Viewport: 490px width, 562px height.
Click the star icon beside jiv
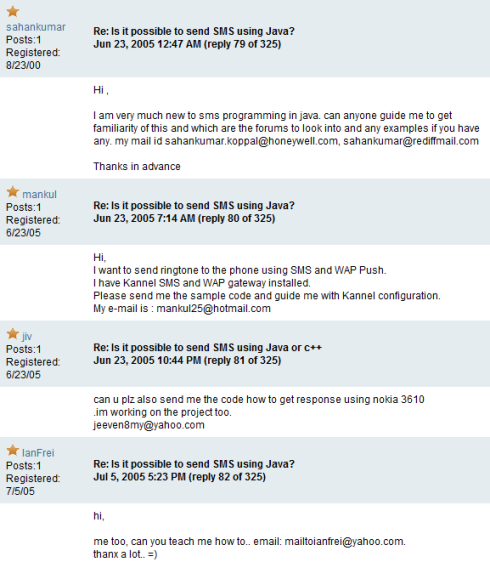click(x=13, y=334)
